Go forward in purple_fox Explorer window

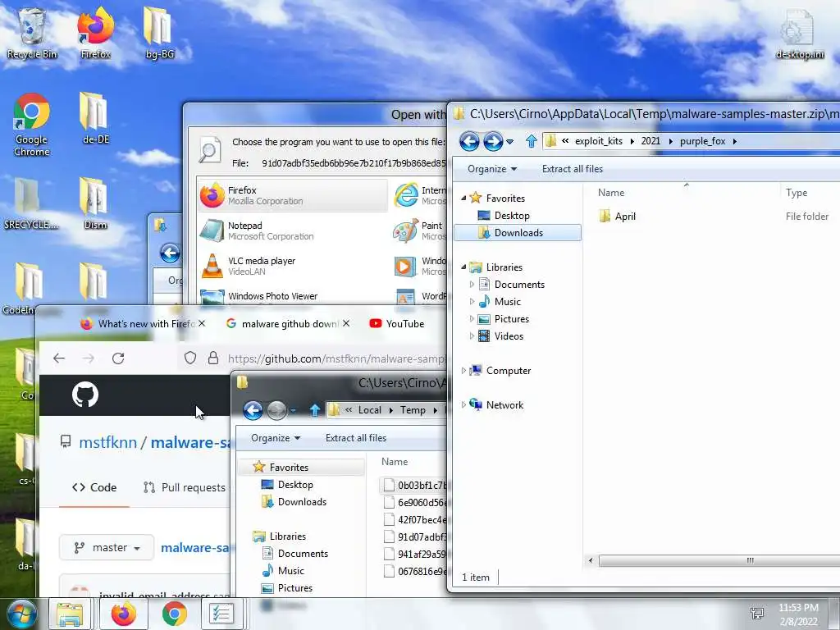[x=493, y=141]
